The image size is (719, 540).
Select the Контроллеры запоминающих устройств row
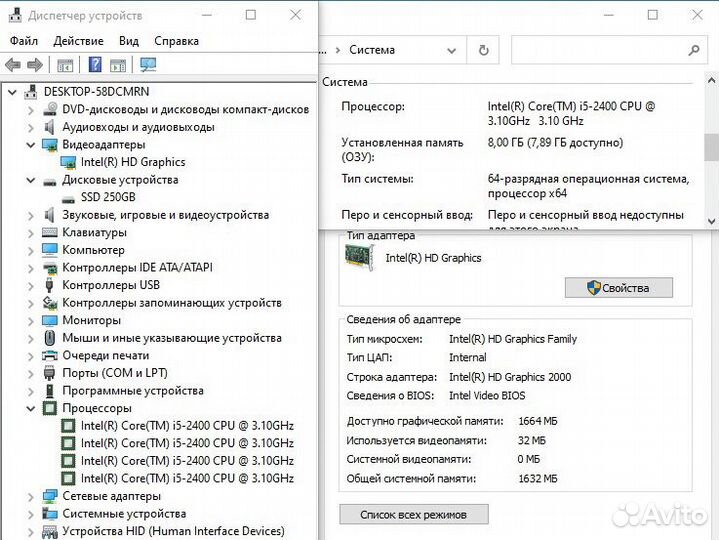[172, 303]
